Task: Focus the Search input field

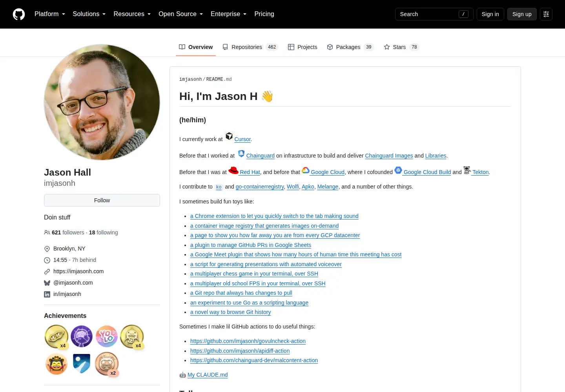Action: point(434,14)
